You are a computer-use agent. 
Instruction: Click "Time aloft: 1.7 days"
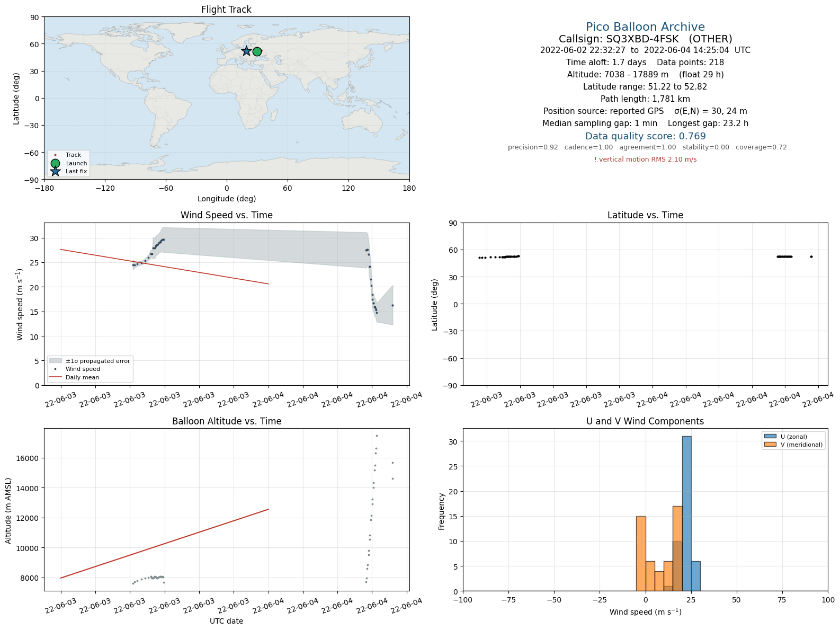click(606, 63)
